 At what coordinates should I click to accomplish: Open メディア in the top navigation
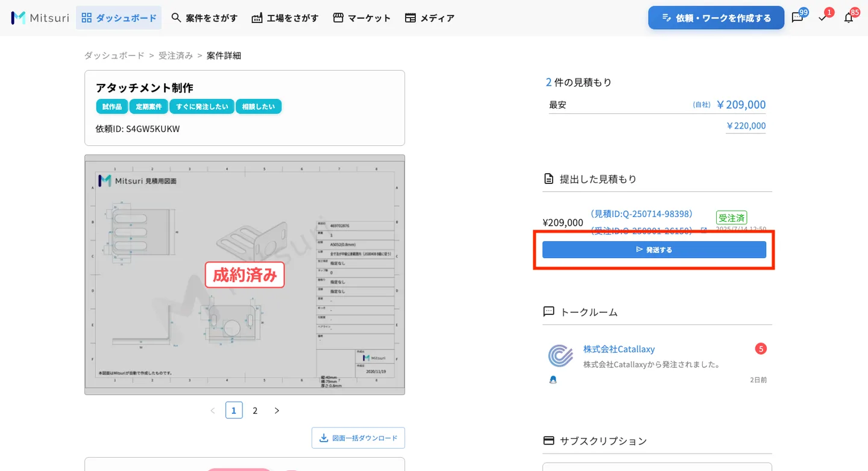click(x=430, y=17)
